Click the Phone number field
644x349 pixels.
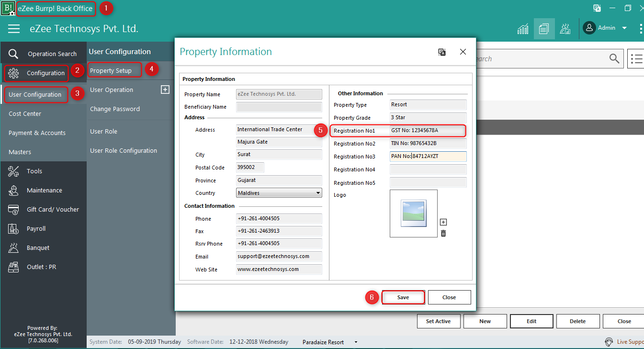coord(279,219)
